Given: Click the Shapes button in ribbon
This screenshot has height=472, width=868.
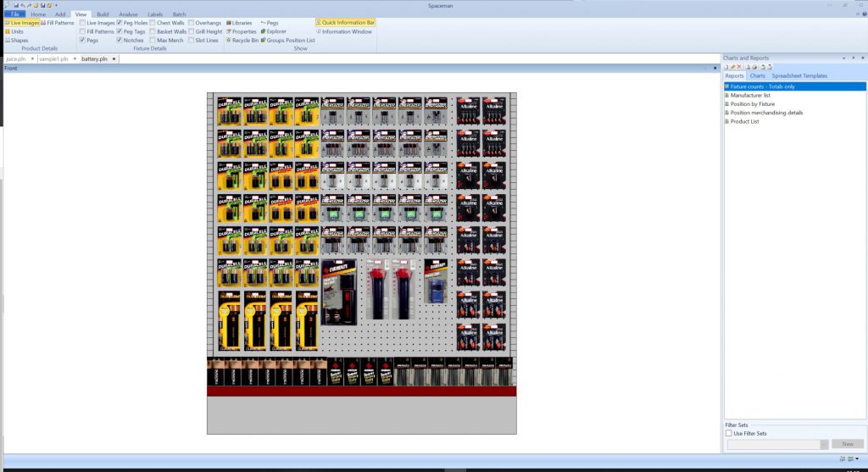Looking at the screenshot, I should [x=17, y=41].
